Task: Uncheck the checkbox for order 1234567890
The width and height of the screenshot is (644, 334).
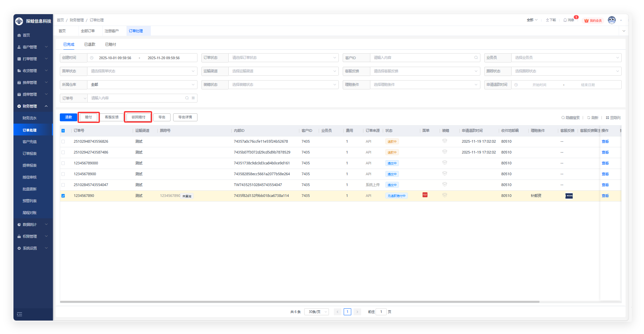Action: (x=63, y=196)
